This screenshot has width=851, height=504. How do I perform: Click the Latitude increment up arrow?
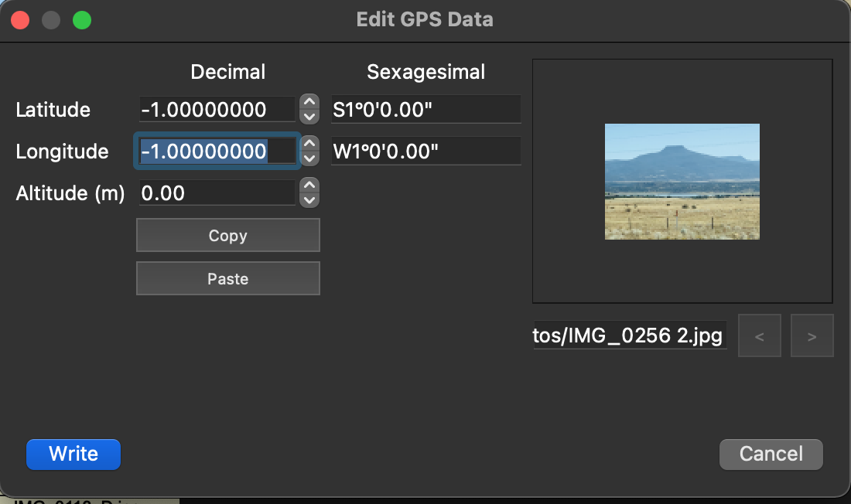(309, 102)
